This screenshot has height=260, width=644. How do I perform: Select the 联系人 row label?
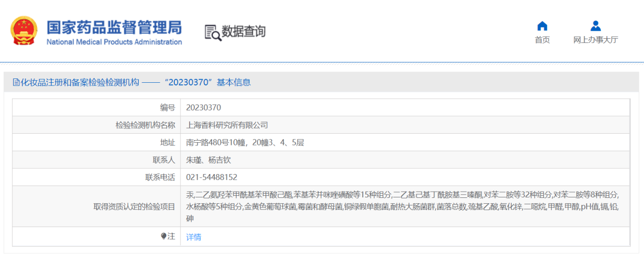(x=164, y=160)
